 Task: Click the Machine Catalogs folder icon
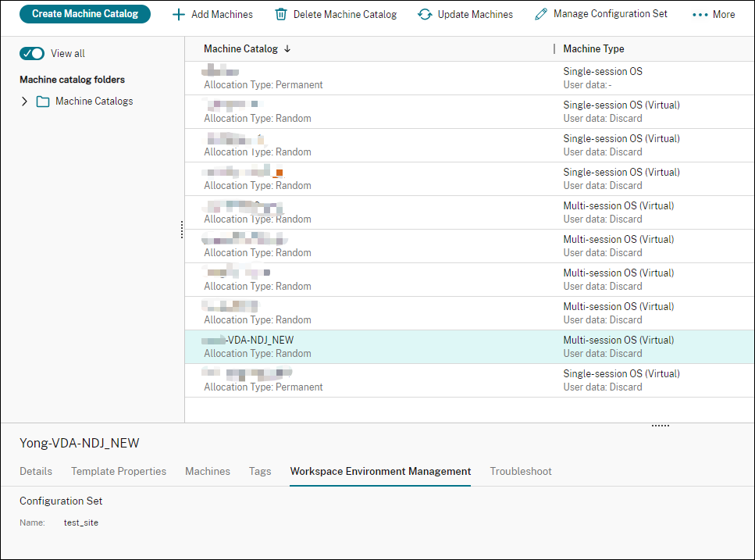[x=43, y=102]
